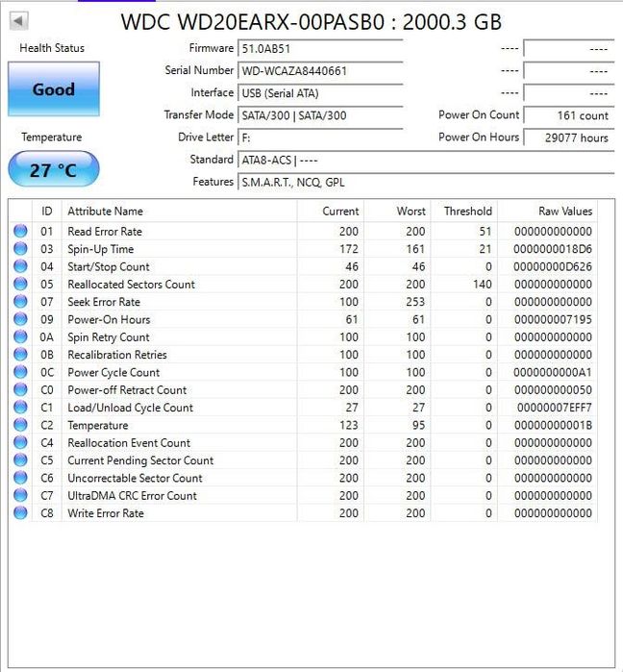Click the Good health status button
The width and height of the screenshot is (623, 672).
(54, 89)
